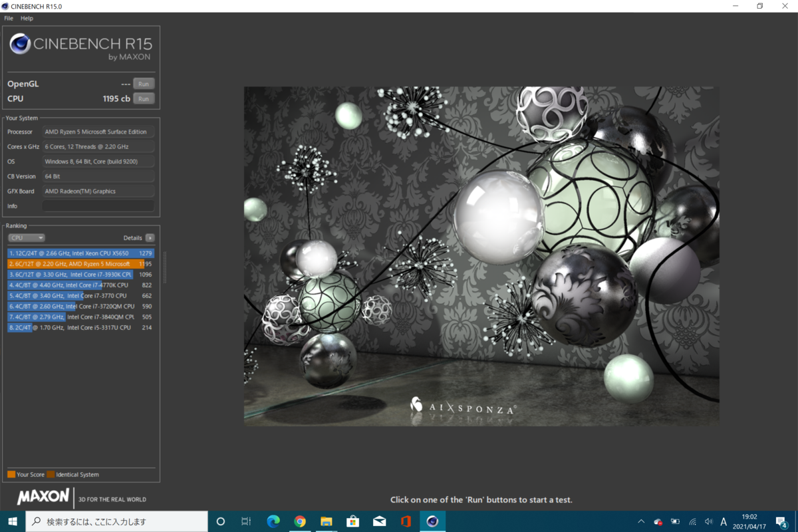Open Task View on the taskbar
798x532 pixels.
[246, 521]
